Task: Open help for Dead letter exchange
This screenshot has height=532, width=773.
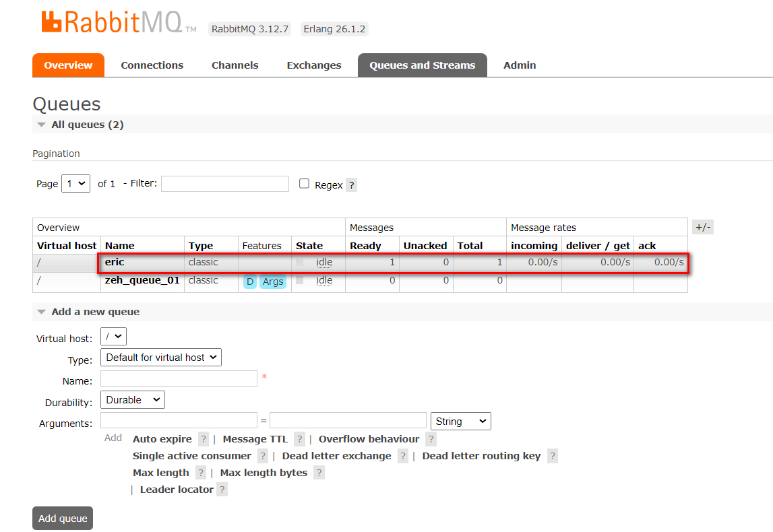Action: (403, 456)
